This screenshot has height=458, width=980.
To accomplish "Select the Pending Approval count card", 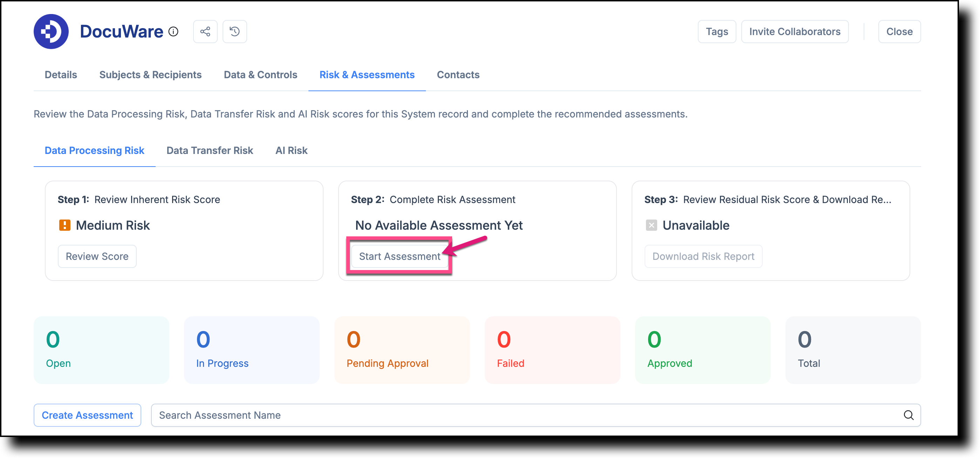I will pyautogui.click(x=402, y=350).
